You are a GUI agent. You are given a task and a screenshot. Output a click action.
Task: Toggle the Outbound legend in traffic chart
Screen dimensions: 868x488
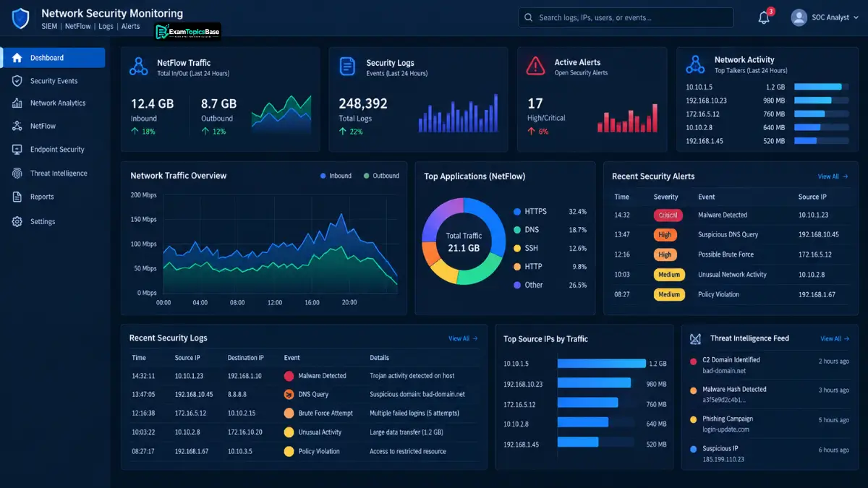(x=381, y=176)
